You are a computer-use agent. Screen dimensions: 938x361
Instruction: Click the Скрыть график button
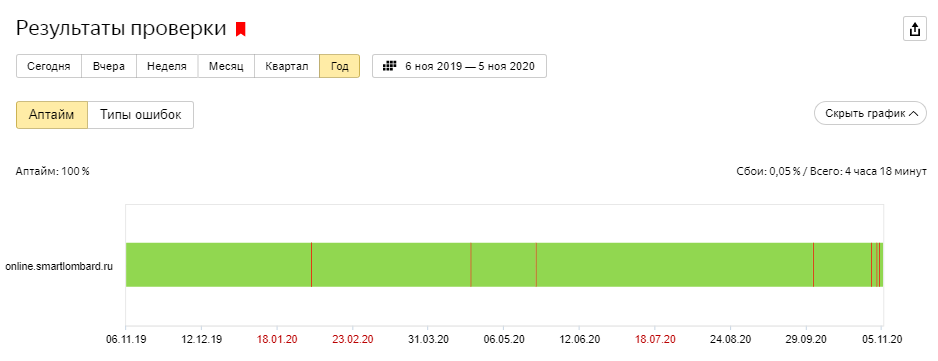pyautogui.click(x=870, y=113)
